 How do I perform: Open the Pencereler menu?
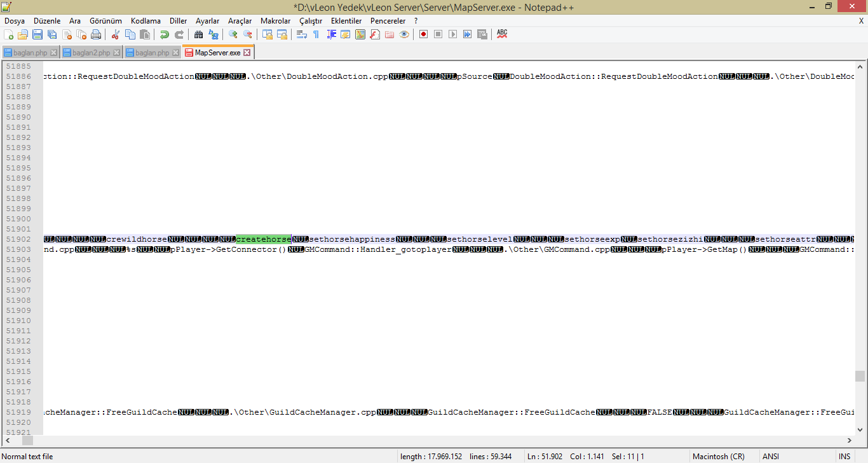(x=388, y=21)
